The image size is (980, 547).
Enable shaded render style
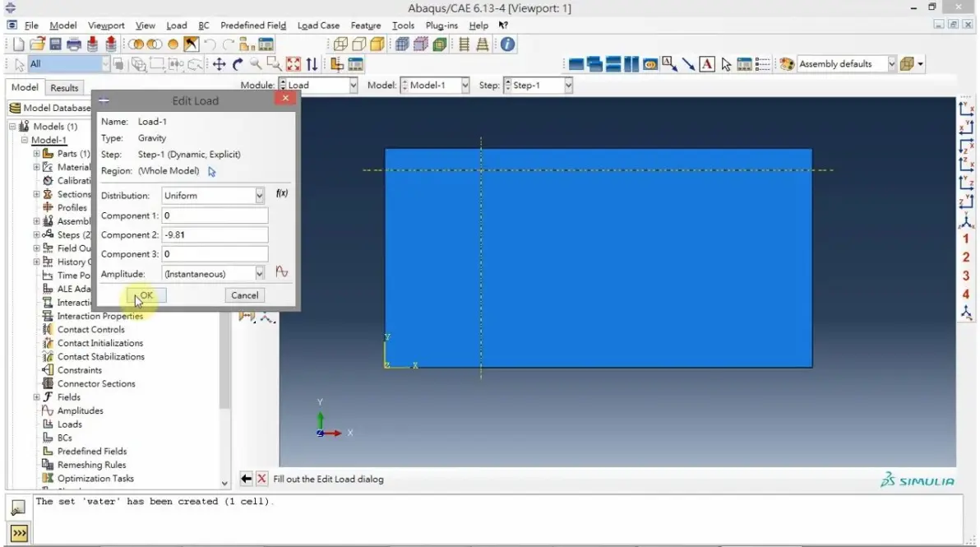pyautogui.click(x=377, y=44)
